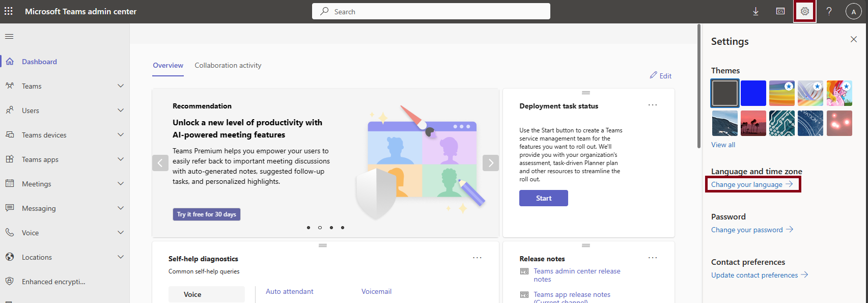Viewport: 868px width, 303px height.
Task: Open Self-help diagnostics more options
Action: [477, 258]
